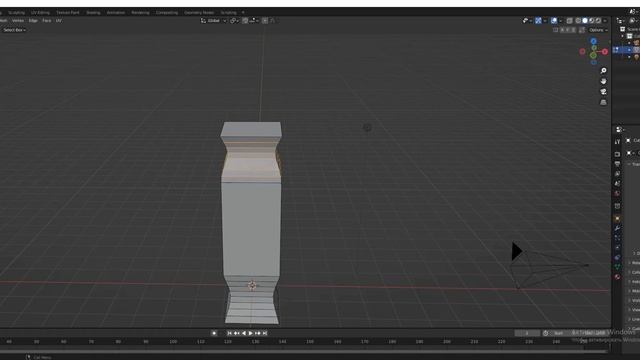Image resolution: width=640 pixels, height=360 pixels.
Task: Click the pan hand viewport icon
Action: (x=603, y=81)
